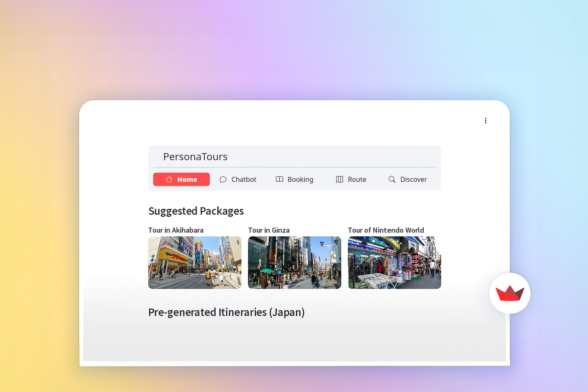Viewport: 588px width, 392px height.
Task: Navigate to the Discover tab
Action: [x=413, y=179]
